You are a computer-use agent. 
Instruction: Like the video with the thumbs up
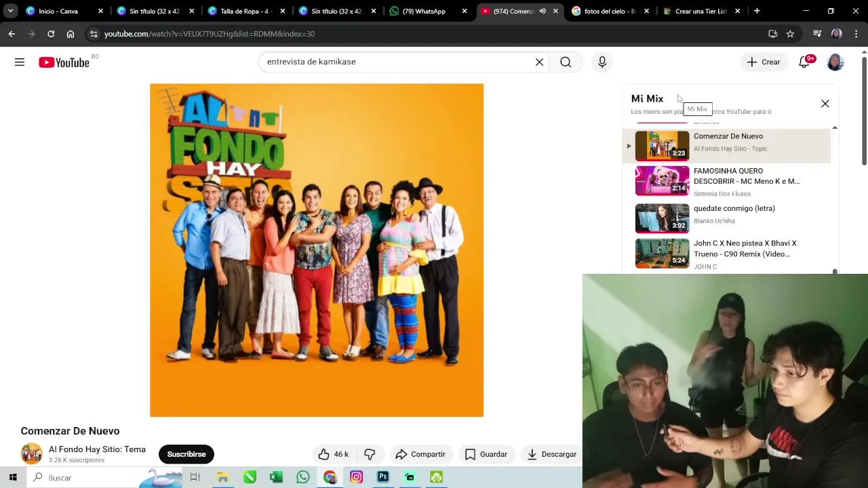click(333, 454)
